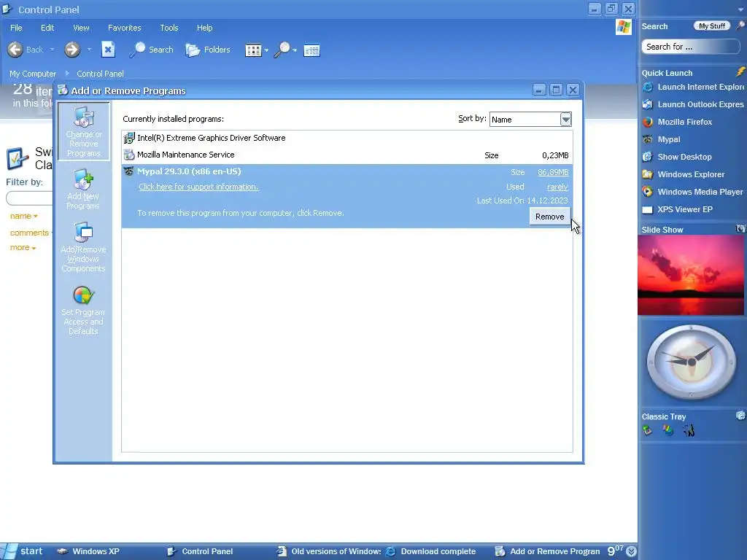Expand the Views icon dropdown arrow
747x560 pixels.
(266, 50)
